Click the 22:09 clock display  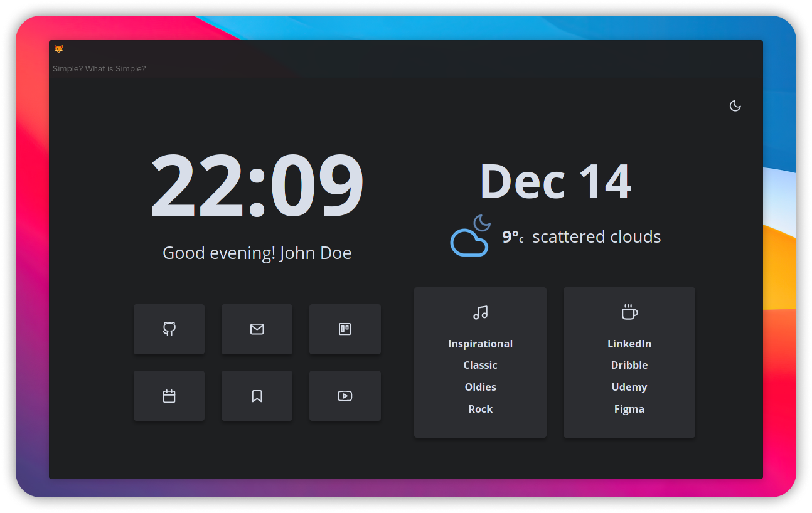tap(257, 185)
